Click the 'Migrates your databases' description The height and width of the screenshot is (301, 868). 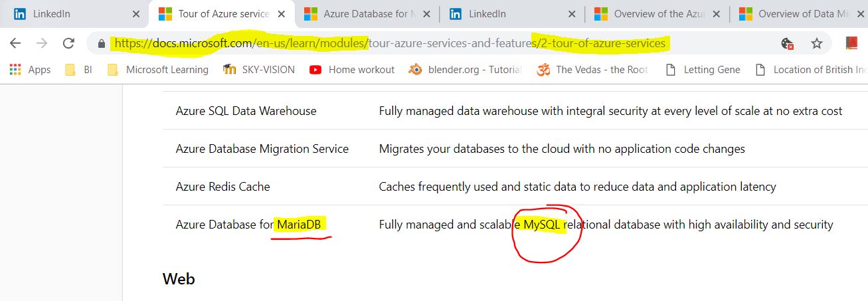[562, 149]
